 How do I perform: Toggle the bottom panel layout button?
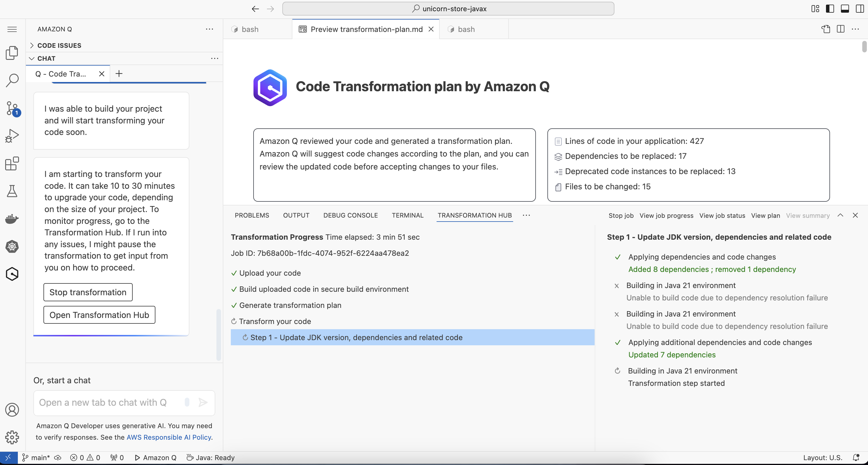pos(845,9)
